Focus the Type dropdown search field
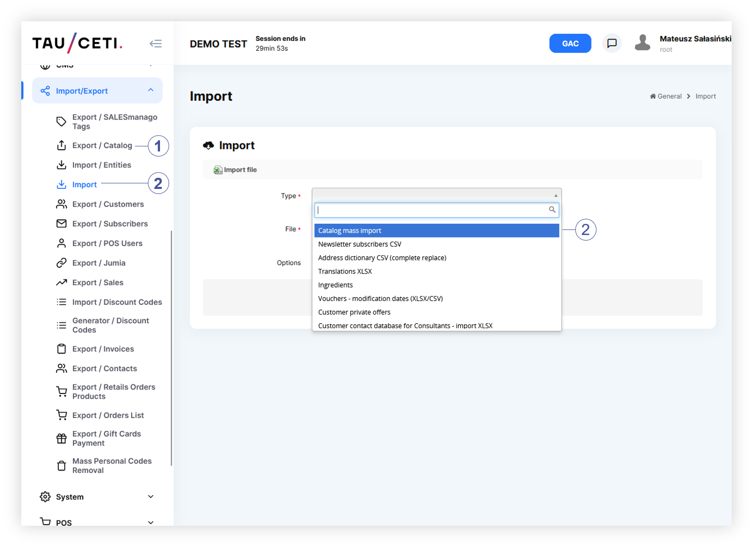The height and width of the screenshot is (547, 756). pyautogui.click(x=431, y=210)
